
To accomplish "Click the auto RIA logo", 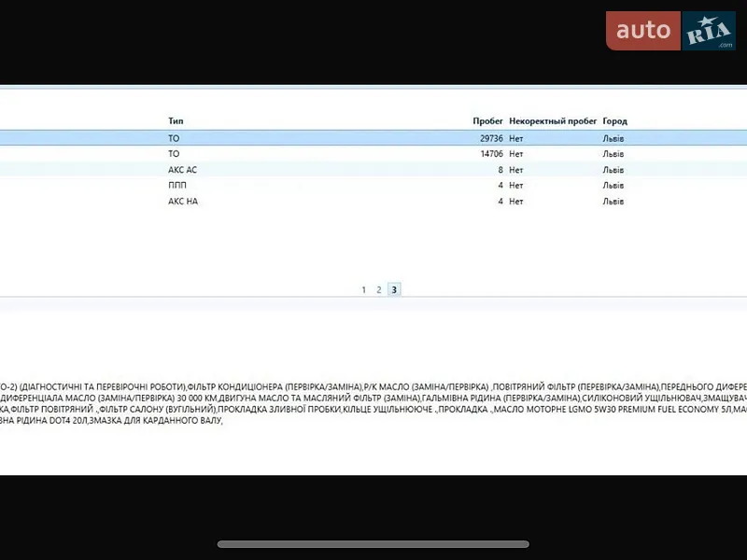I will click(670, 31).
